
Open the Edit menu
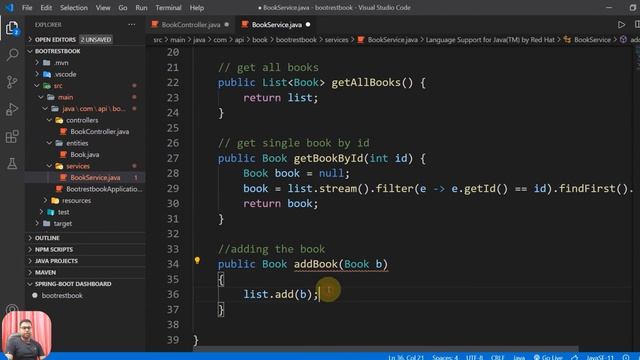[x=46, y=8]
